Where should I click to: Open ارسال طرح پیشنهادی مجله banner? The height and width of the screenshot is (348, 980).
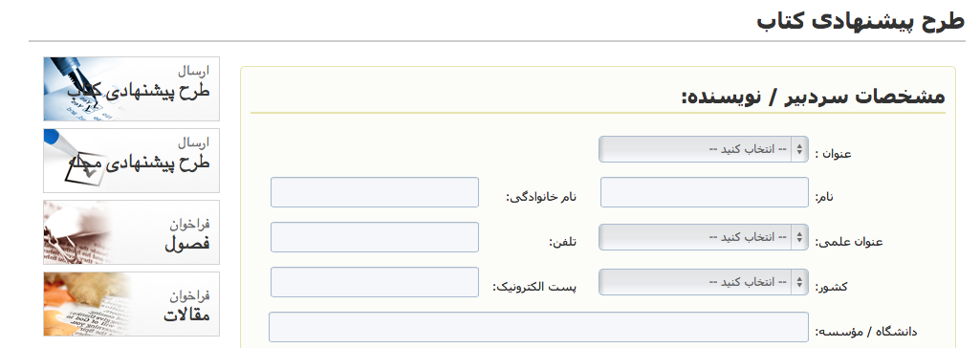[131, 161]
